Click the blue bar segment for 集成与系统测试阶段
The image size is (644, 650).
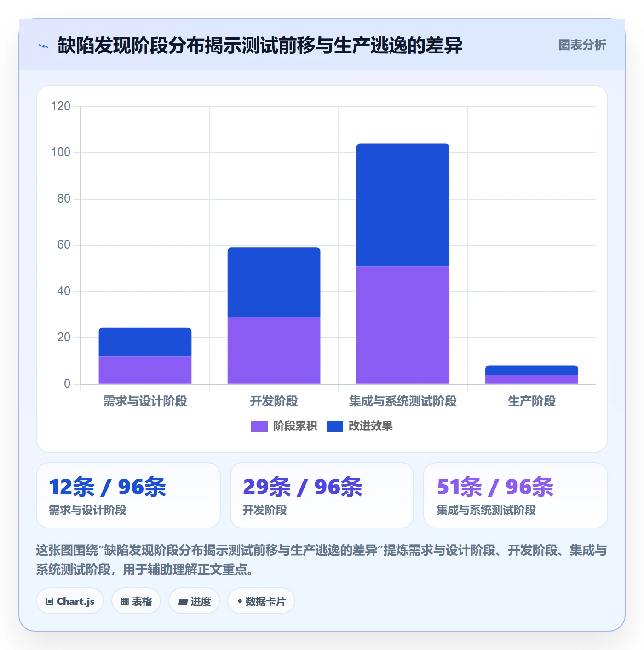[x=403, y=205]
